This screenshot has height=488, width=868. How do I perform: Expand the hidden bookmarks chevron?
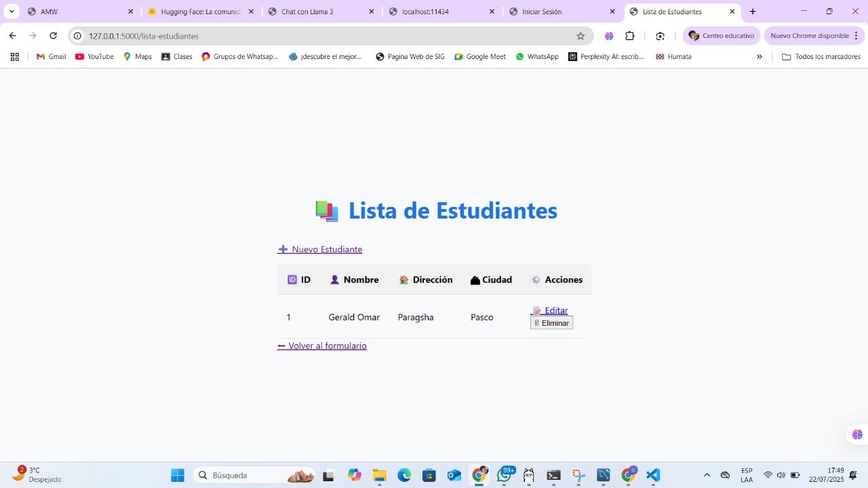pos(759,56)
